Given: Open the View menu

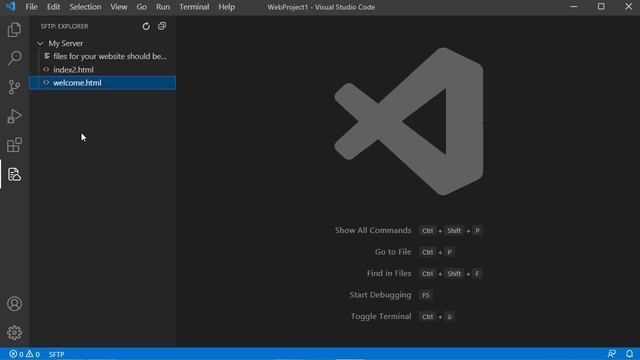Looking at the screenshot, I should (118, 7).
